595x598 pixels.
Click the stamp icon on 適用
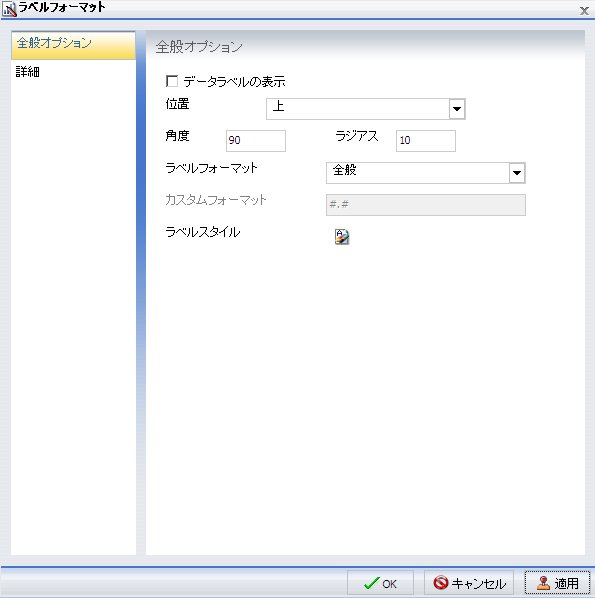point(544,583)
